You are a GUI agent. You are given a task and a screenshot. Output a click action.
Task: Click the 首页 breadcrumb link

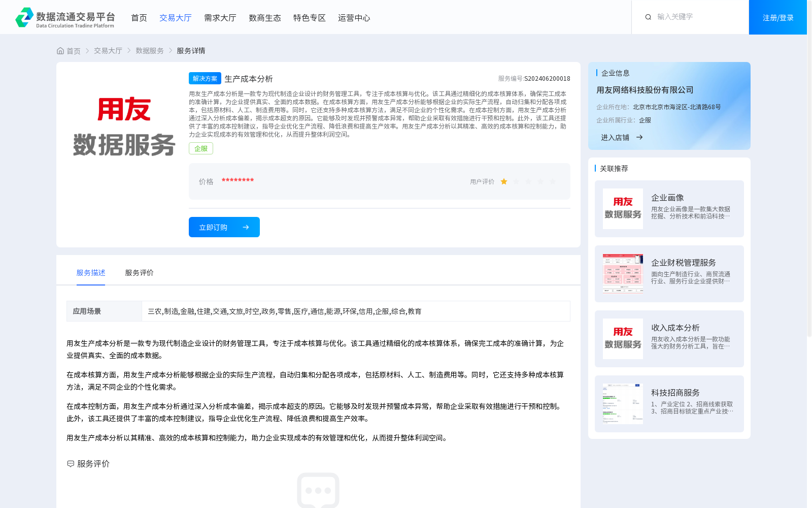[74, 51]
